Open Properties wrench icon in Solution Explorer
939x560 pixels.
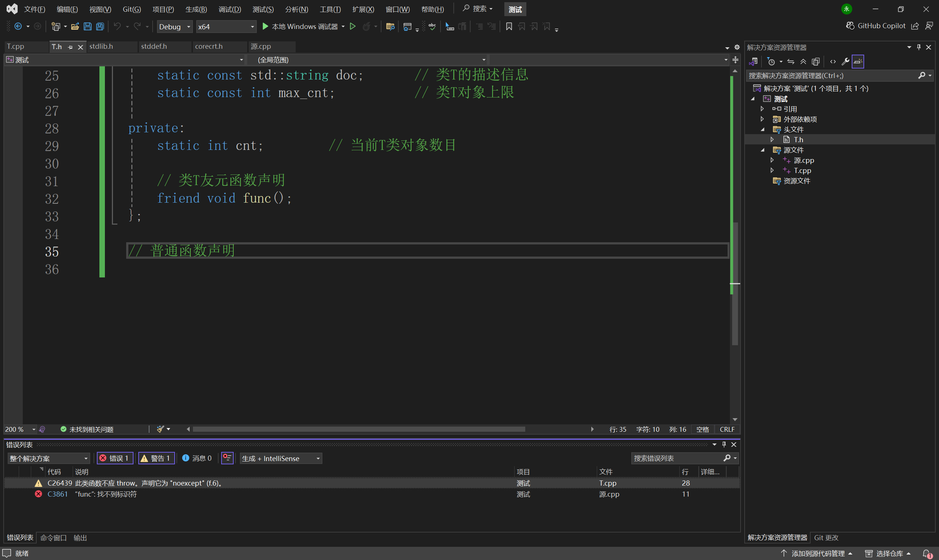coord(845,62)
